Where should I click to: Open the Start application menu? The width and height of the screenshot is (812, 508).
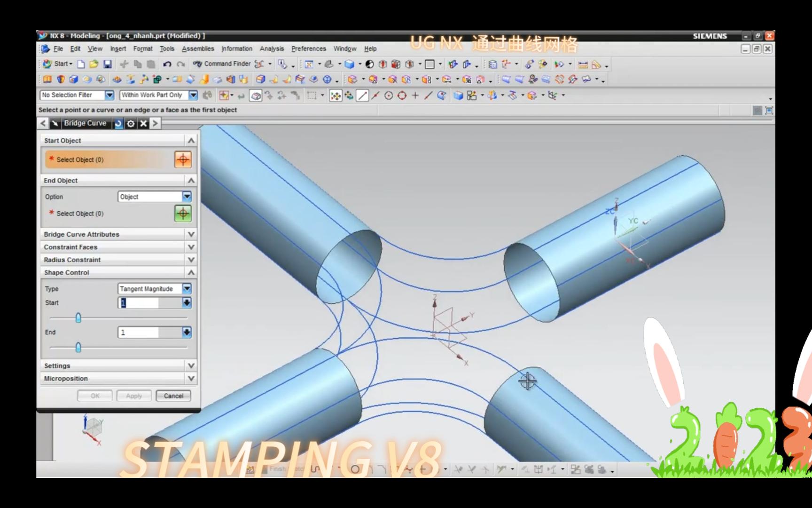tap(57, 64)
